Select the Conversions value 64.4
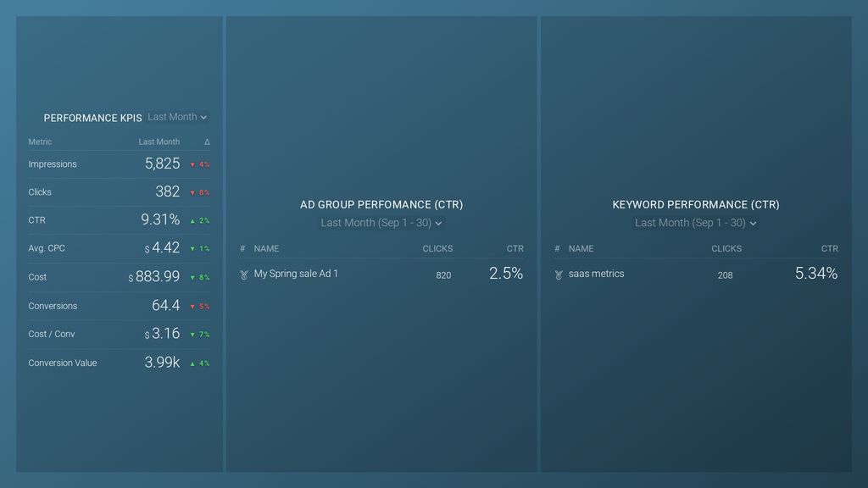868x488 pixels. tap(166, 305)
